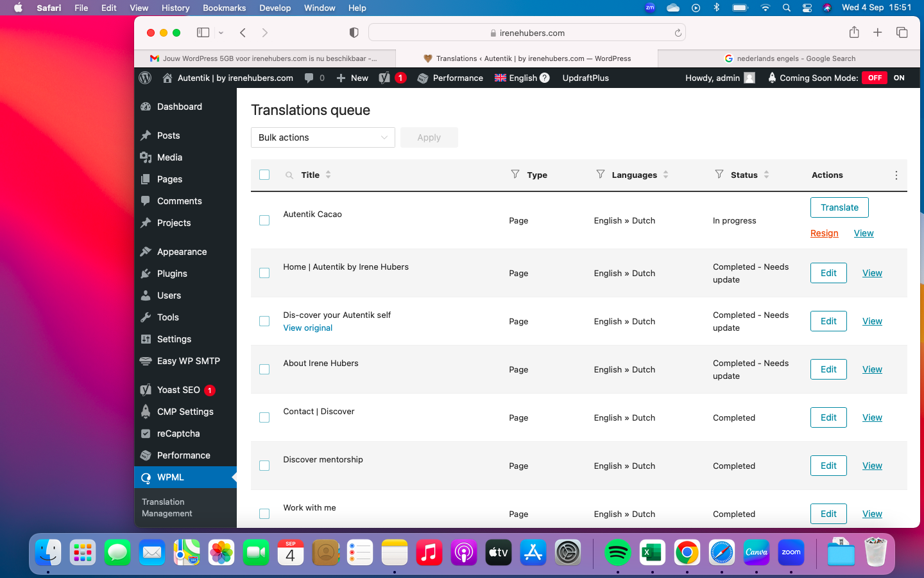Filter by Status using funnel icon
924x578 pixels.
click(x=719, y=174)
